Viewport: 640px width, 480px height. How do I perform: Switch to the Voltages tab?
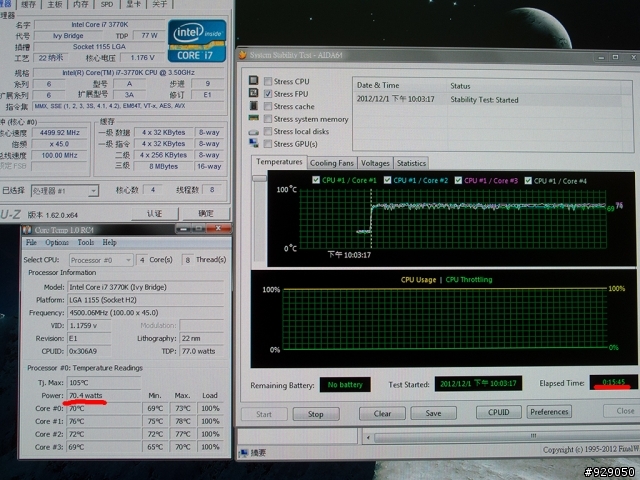point(375,163)
